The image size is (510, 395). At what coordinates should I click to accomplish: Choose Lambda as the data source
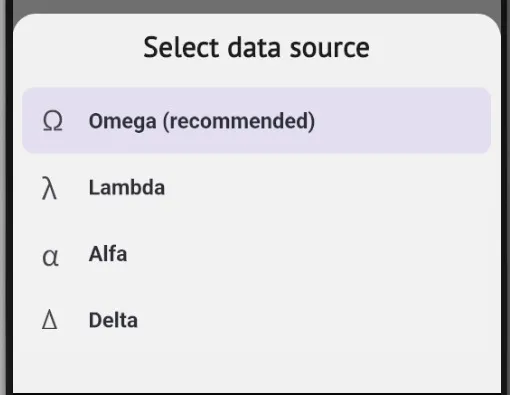tap(256, 187)
